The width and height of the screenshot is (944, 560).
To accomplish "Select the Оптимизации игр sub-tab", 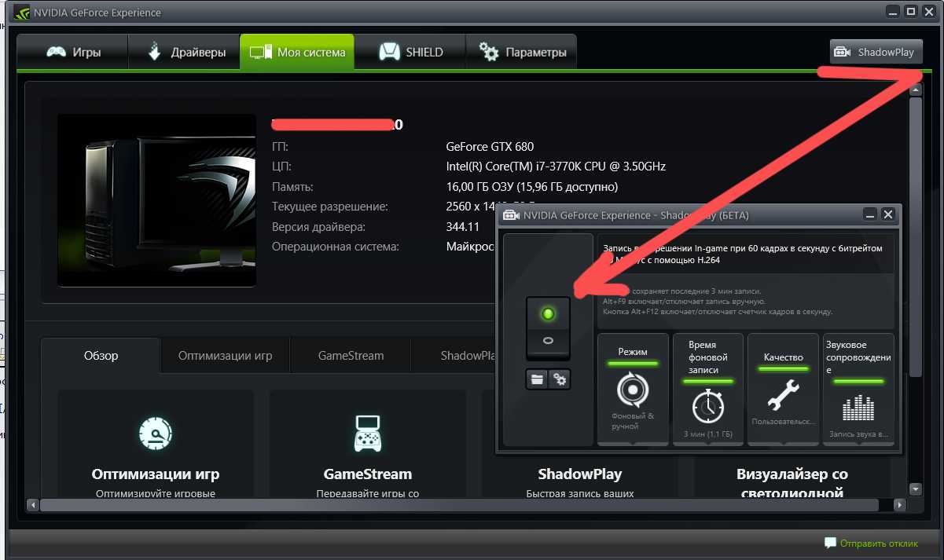I will pyautogui.click(x=225, y=355).
